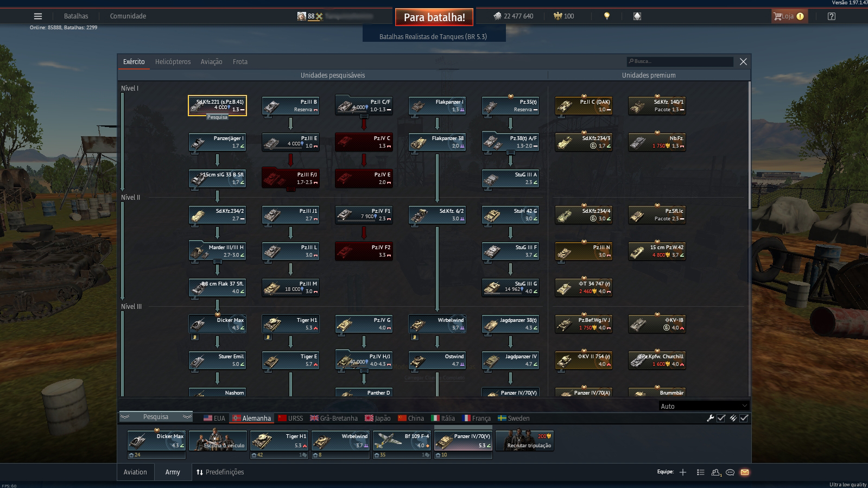The image size is (868, 488).
Task: Add squad member with plus icon
Action: click(683, 472)
